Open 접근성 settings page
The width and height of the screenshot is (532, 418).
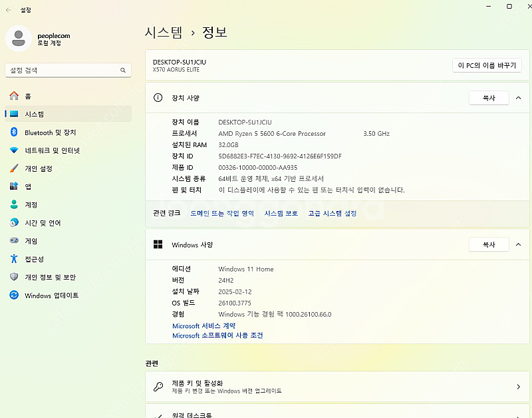pos(68,259)
